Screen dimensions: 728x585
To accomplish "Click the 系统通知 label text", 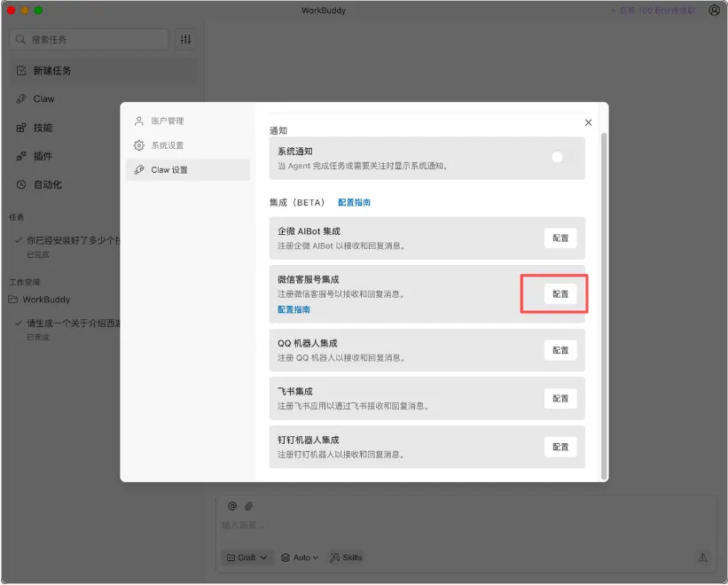I will coord(295,152).
